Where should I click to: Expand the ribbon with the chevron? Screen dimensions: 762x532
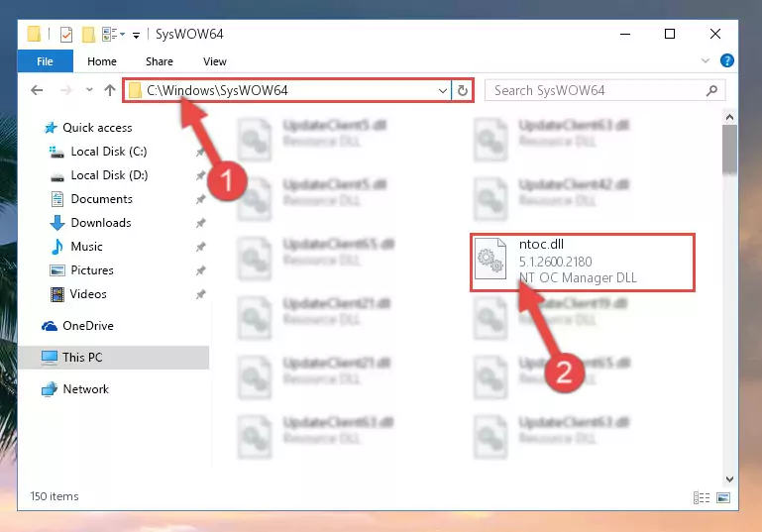[x=706, y=61]
